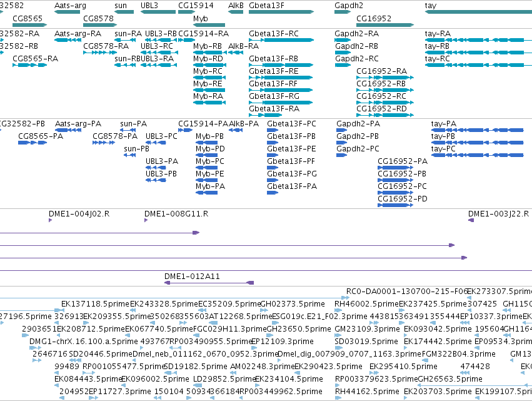Select EST AM02248.3prime
Viewport: 532px width, 401px height.
pyautogui.click(x=233, y=373)
